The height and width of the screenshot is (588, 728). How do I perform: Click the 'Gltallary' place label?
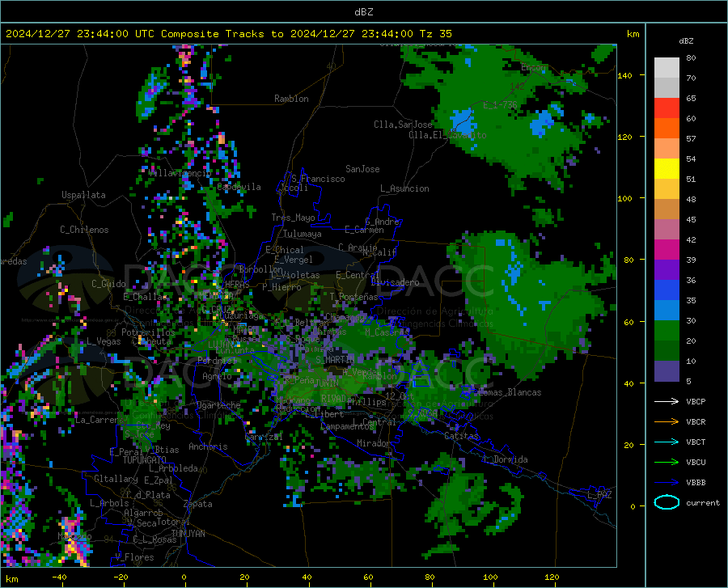click(x=116, y=479)
